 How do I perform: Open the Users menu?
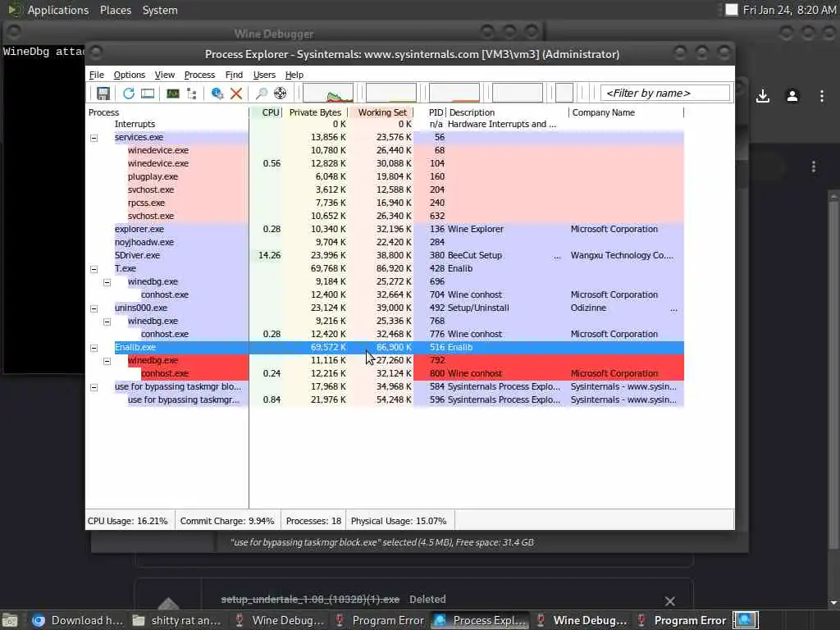tap(264, 75)
